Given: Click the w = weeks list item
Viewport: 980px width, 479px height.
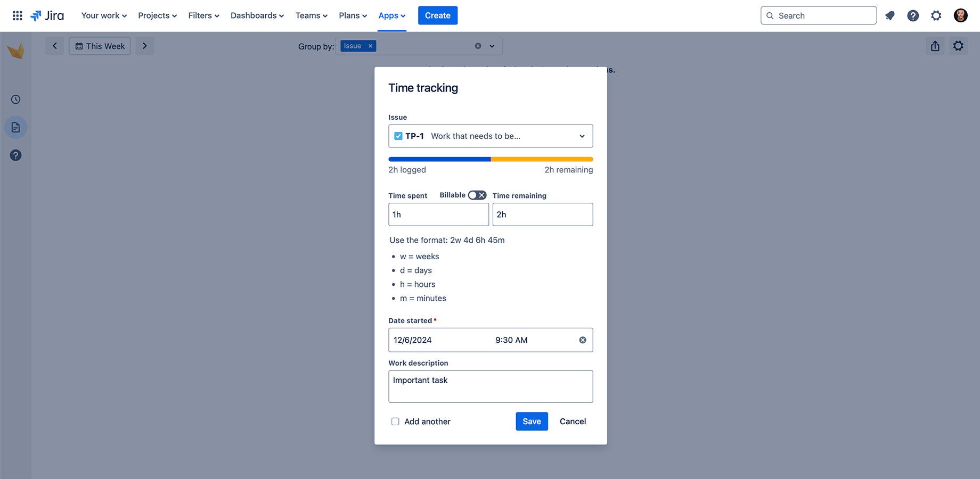Looking at the screenshot, I should pos(419,257).
